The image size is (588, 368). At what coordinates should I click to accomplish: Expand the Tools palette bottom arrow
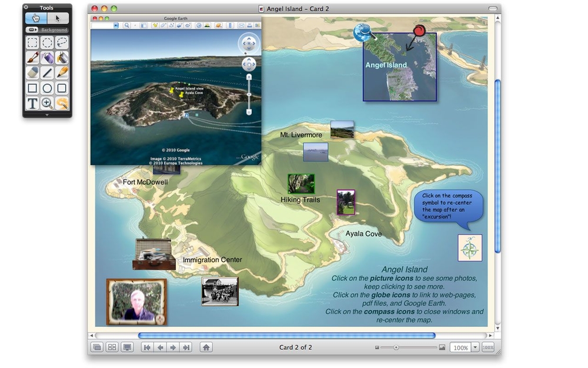47,115
